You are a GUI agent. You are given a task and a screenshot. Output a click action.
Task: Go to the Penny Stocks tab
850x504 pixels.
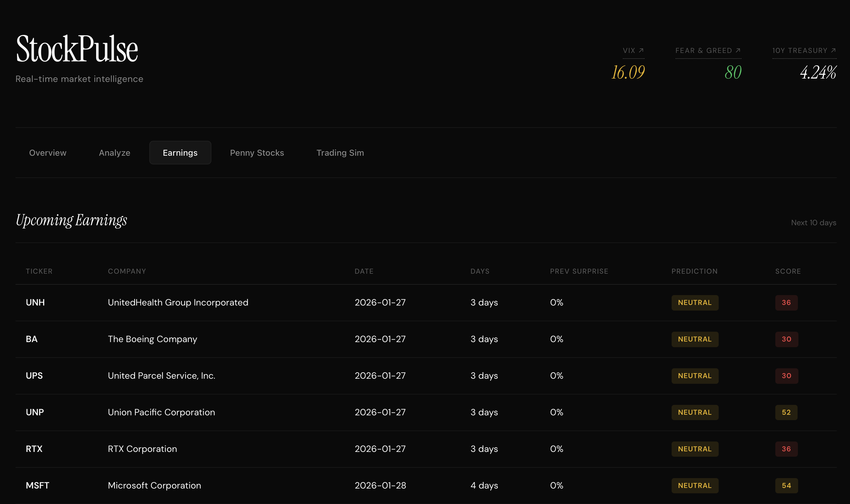(257, 153)
